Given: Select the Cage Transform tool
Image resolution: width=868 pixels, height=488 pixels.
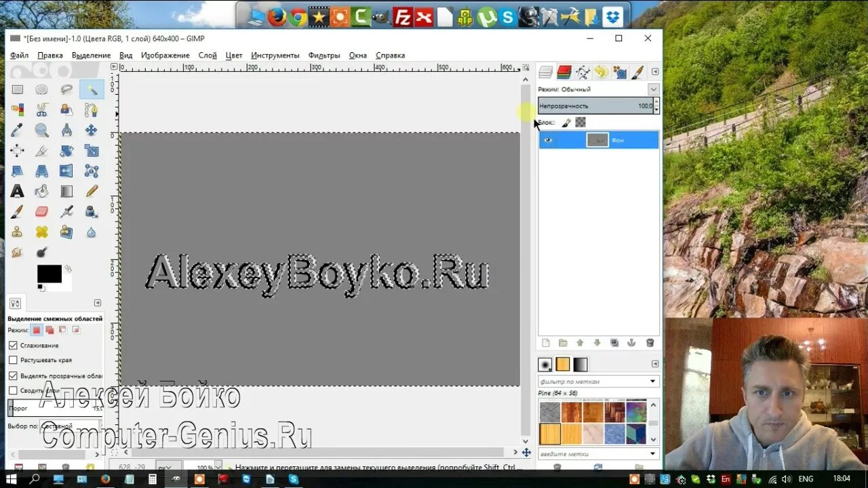Looking at the screenshot, I should pos(92,171).
